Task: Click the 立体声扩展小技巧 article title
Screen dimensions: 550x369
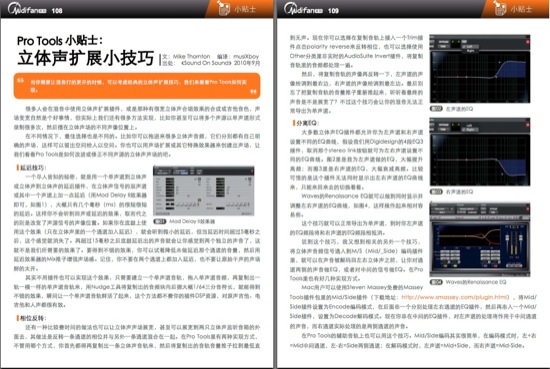Action: pyautogui.click(x=86, y=58)
